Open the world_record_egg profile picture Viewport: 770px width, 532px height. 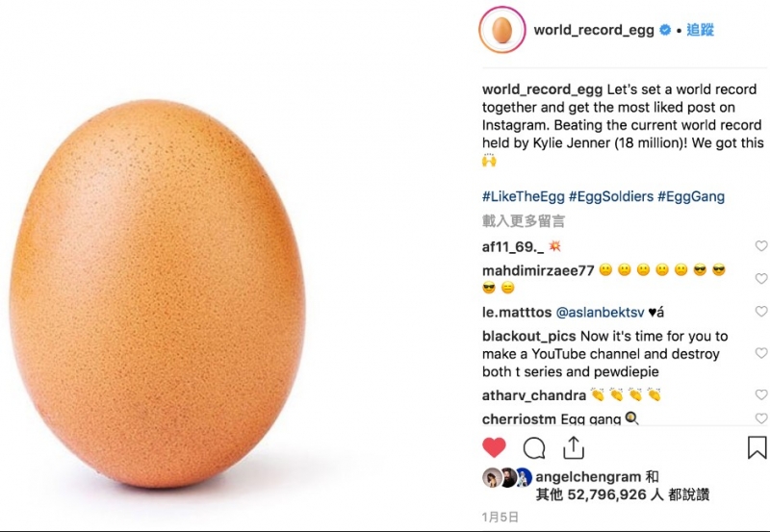pos(500,30)
